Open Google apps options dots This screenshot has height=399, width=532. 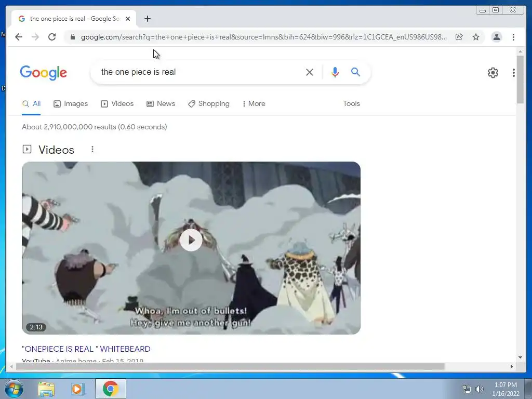(514, 73)
